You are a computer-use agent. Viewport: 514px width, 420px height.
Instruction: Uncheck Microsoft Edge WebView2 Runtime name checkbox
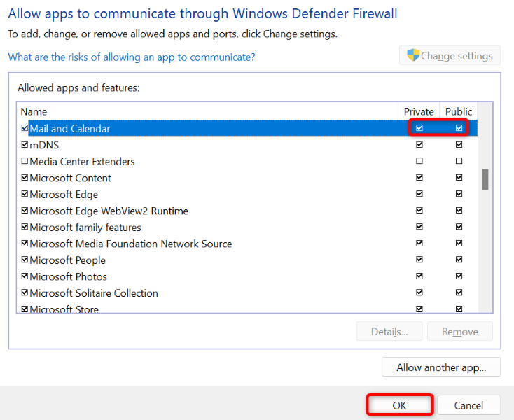click(x=25, y=210)
